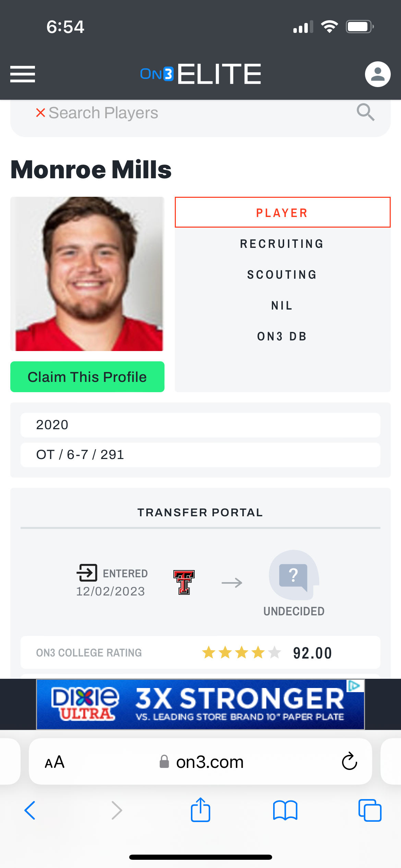Tap the undecided question mark icon
This screenshot has height=868, width=401.
coord(294,575)
